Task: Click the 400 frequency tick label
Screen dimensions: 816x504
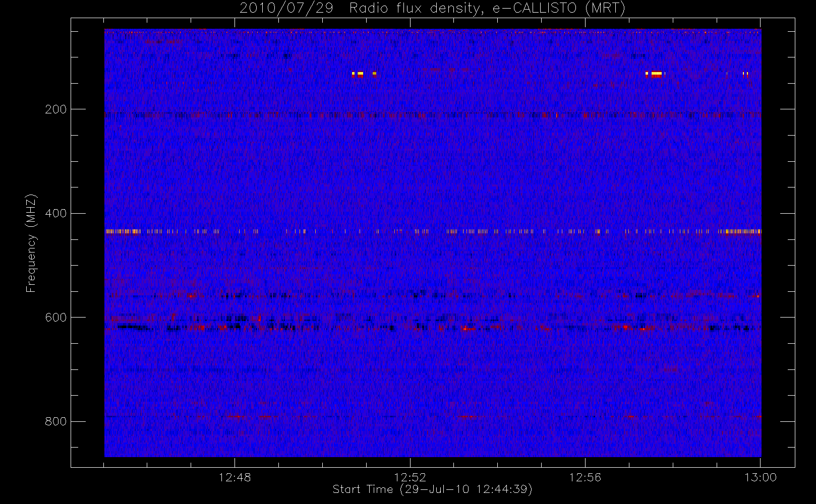Action: point(55,213)
